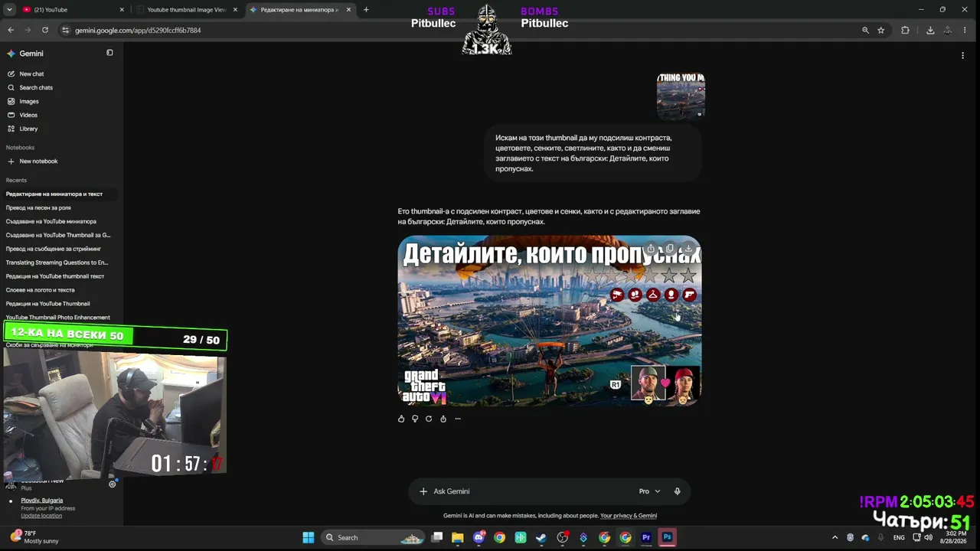Share the Gemini response
This screenshot has width=980, height=551.
click(443, 419)
